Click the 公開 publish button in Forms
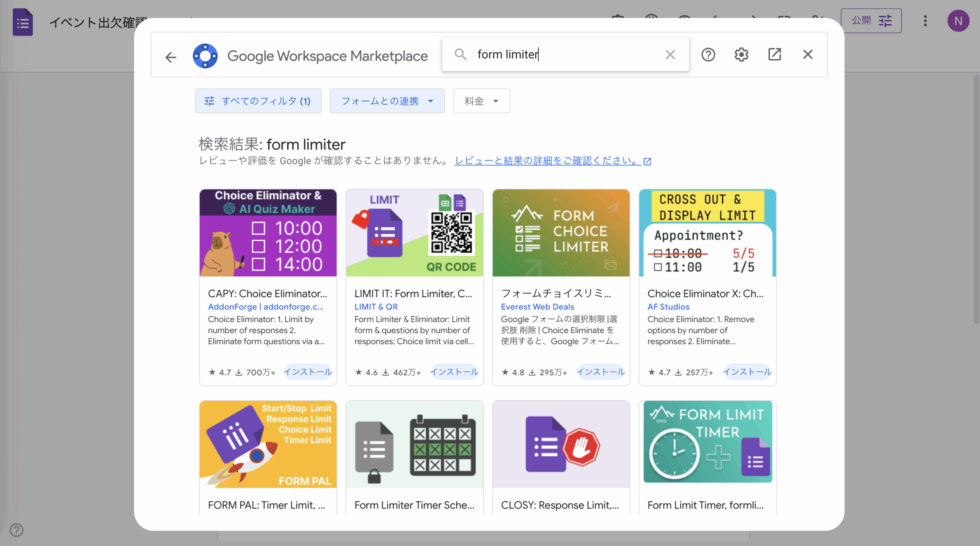 [871, 21]
